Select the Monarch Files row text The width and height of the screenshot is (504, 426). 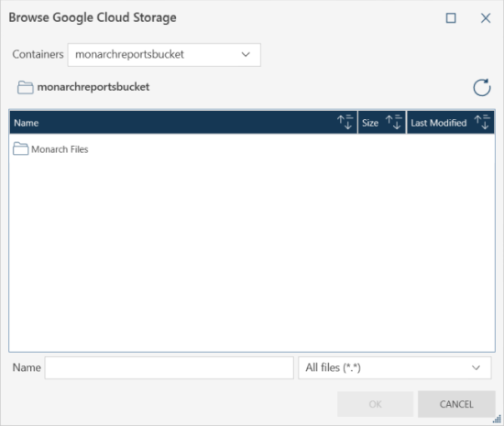pyautogui.click(x=60, y=149)
